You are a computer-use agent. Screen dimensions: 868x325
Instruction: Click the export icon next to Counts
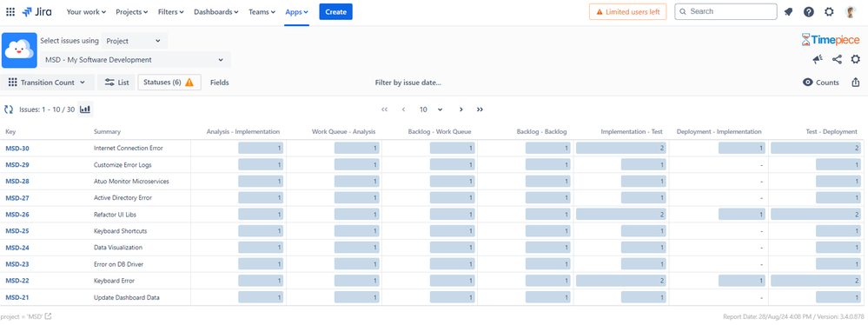(x=855, y=83)
